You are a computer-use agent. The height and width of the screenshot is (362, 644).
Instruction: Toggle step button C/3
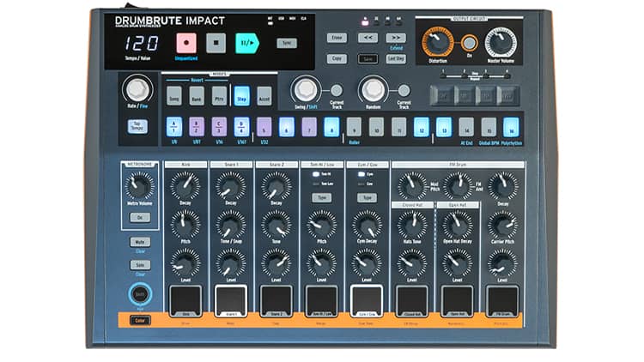pyautogui.click(x=219, y=127)
